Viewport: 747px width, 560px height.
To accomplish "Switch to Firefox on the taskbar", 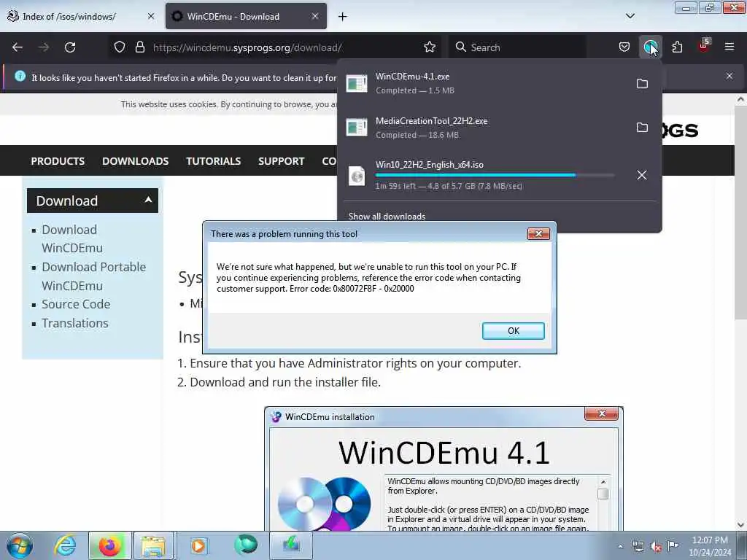I will tap(109, 545).
